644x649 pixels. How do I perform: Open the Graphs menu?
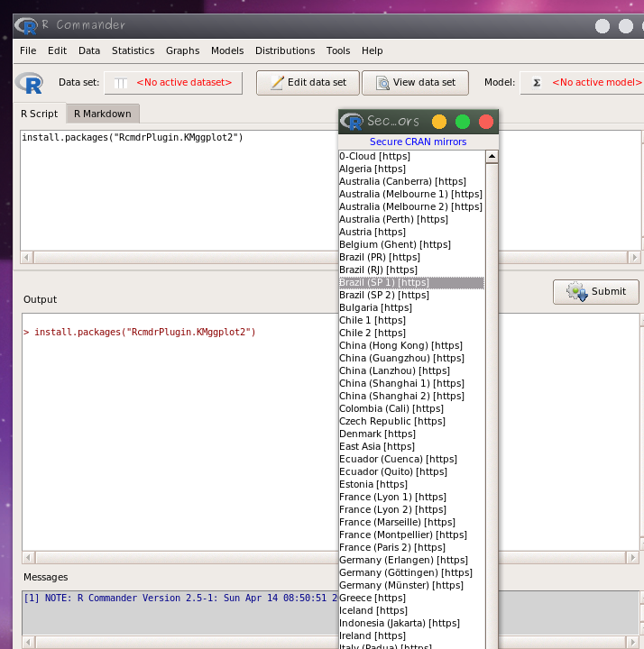click(x=182, y=50)
